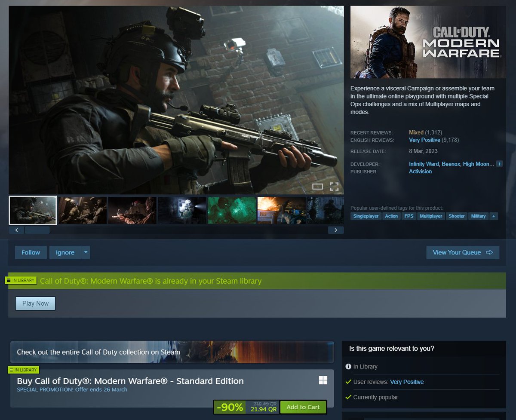Click the IN LIBRARY flag on green banner
This screenshot has height=420, width=516.
(x=20, y=280)
